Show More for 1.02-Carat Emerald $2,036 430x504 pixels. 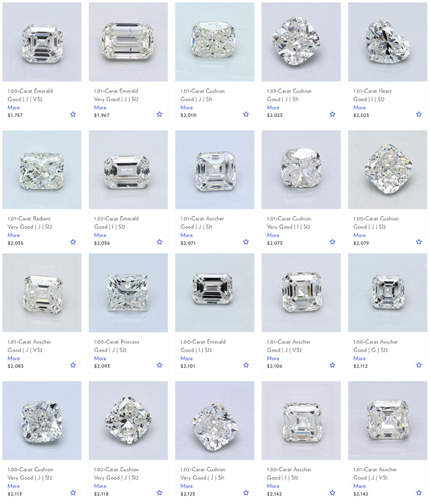[100, 235]
